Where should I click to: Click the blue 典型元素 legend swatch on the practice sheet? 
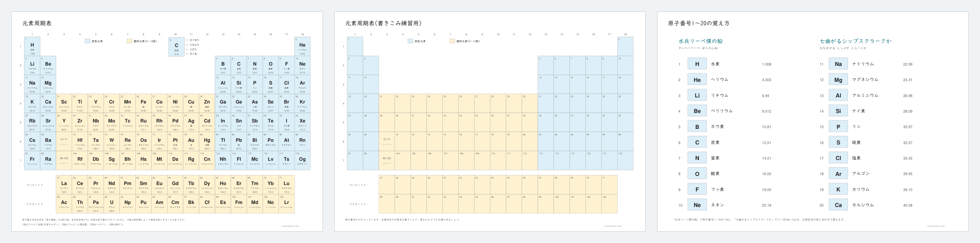pos(410,41)
